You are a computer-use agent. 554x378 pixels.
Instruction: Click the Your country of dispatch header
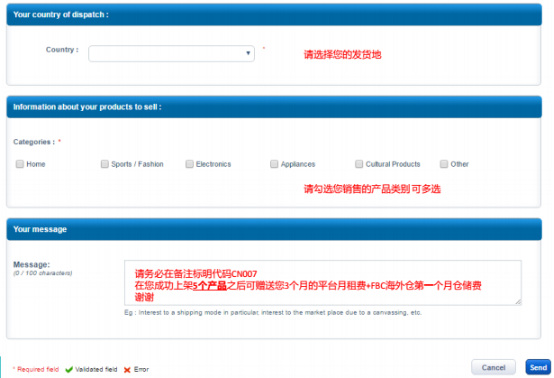[274, 14]
